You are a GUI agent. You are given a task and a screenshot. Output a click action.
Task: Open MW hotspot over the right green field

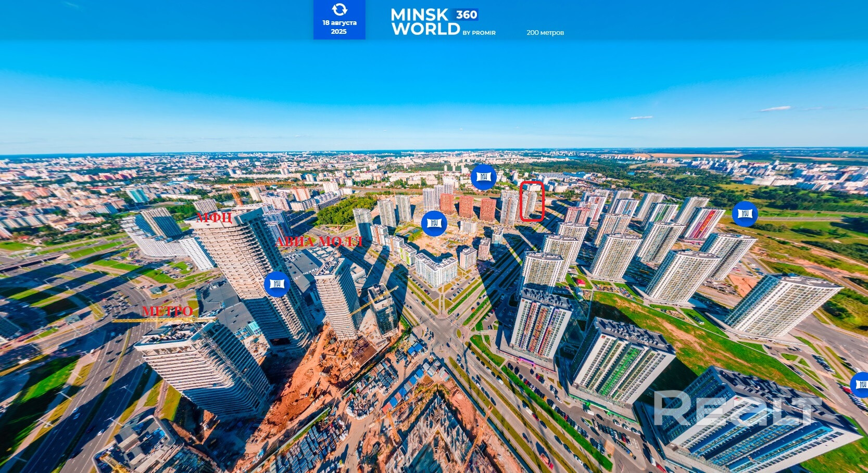pyautogui.click(x=745, y=213)
